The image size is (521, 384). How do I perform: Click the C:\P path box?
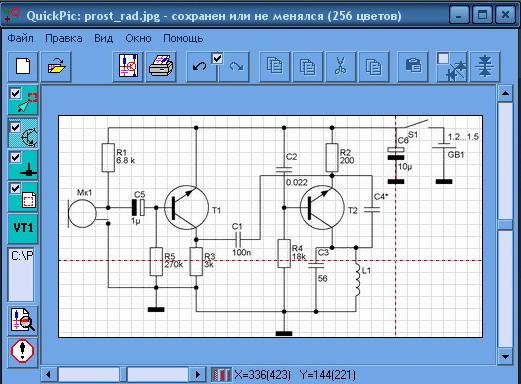point(21,274)
